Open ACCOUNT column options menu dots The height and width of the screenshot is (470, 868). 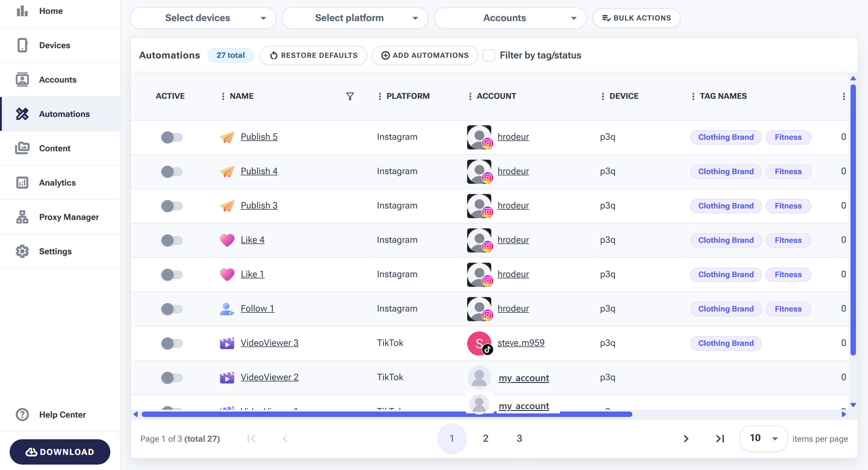[x=470, y=96]
